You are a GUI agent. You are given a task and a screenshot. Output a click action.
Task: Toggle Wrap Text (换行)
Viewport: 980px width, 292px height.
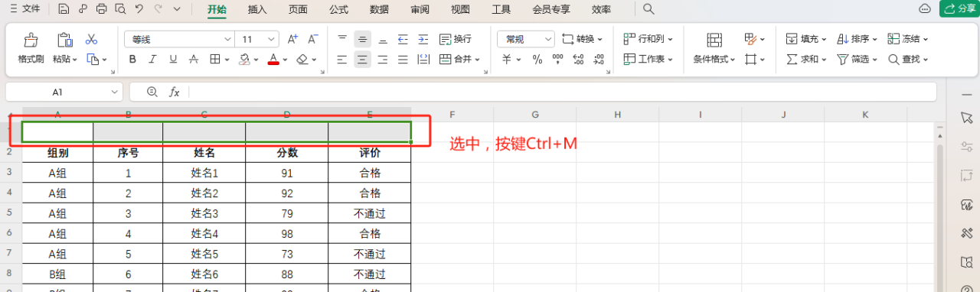pyautogui.click(x=456, y=39)
